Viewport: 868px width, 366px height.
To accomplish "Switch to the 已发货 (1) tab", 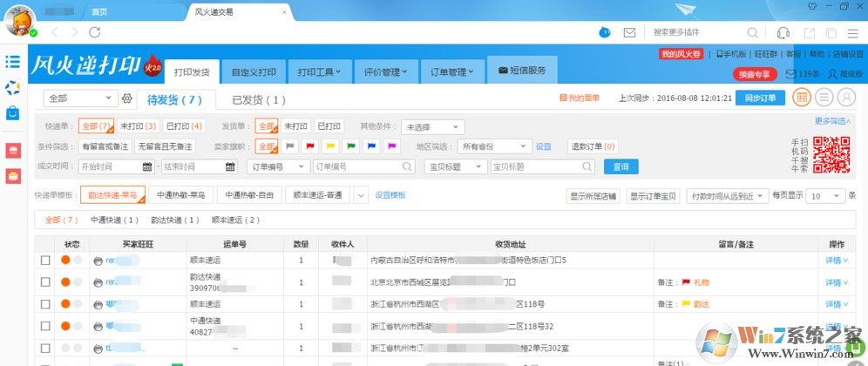I will point(258,100).
